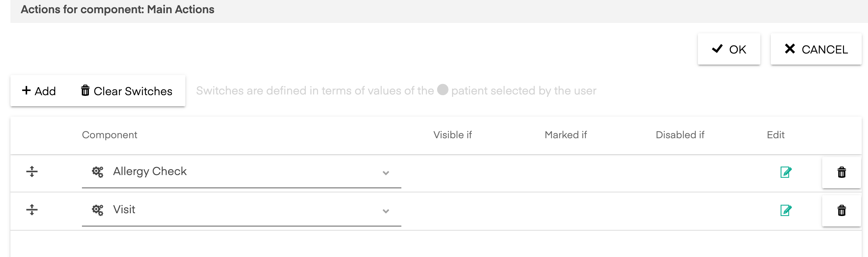868x257 pixels.
Task: Open the edit icon for Visit row
Action: (786, 210)
